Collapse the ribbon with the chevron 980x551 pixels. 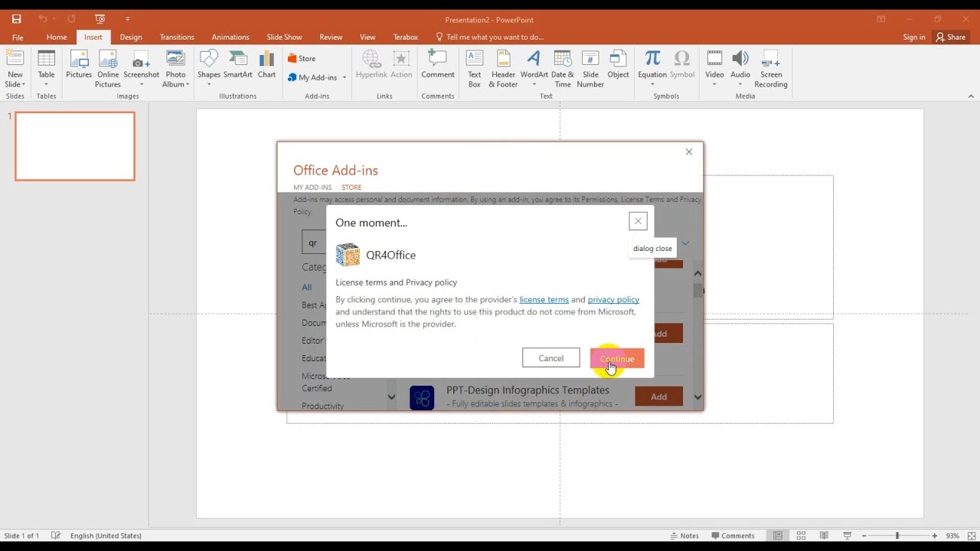971,96
